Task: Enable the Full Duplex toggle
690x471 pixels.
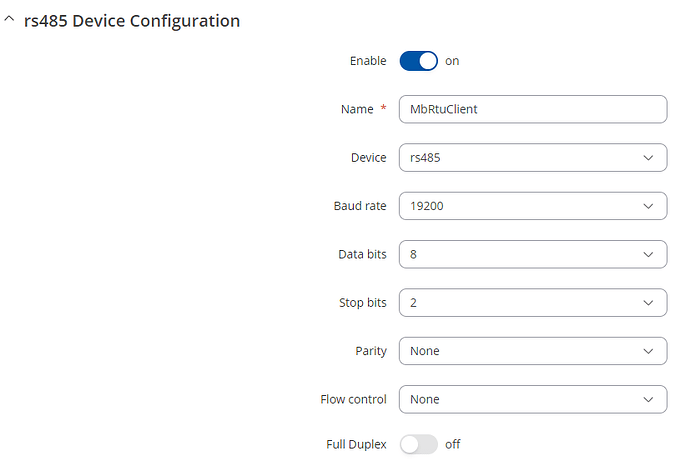Action: [x=418, y=444]
